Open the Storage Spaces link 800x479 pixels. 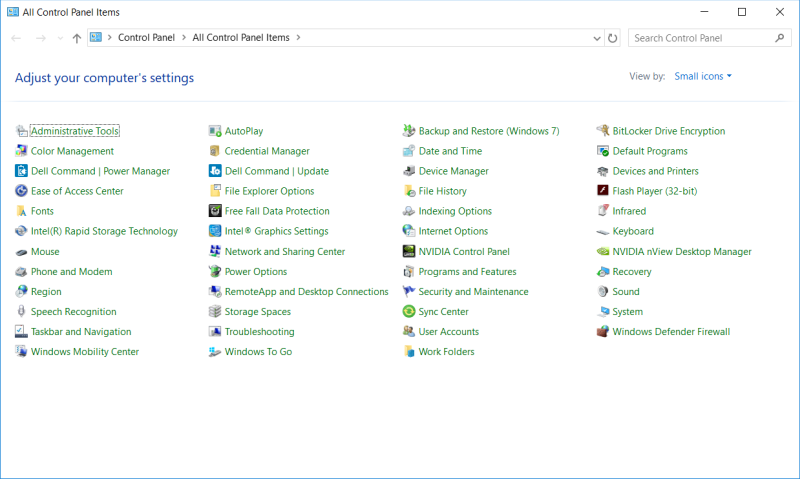258,312
